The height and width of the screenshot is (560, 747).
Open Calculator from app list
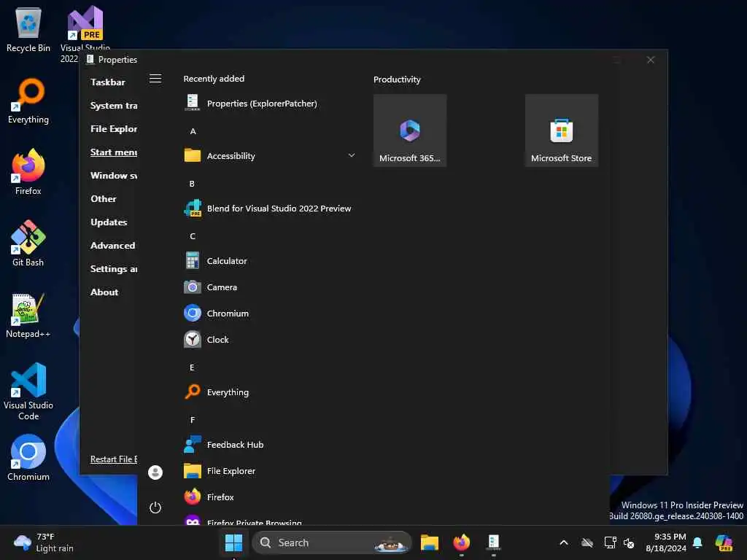click(x=269, y=261)
